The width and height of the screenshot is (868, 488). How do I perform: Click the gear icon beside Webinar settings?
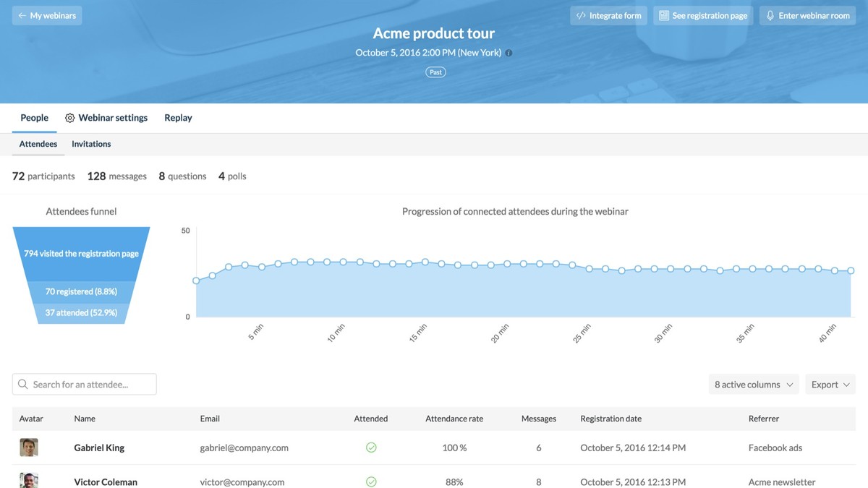click(70, 118)
